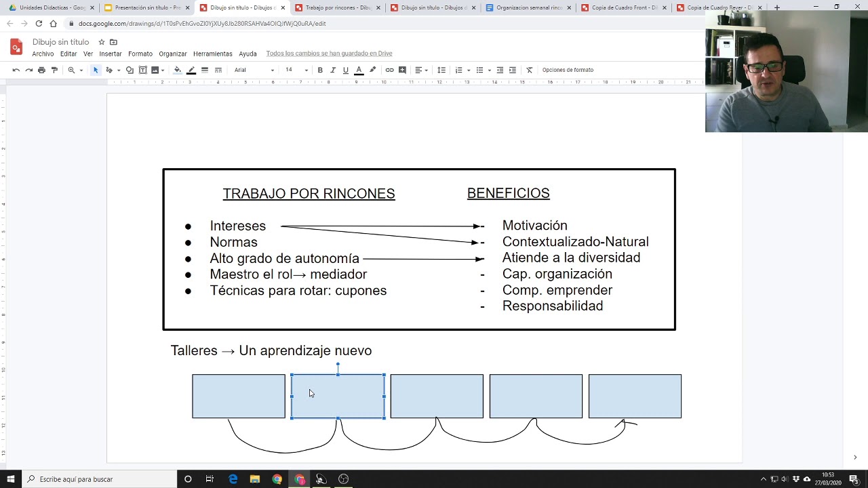The image size is (868, 488).
Task: Open the Insertar menu
Action: click(x=111, y=54)
